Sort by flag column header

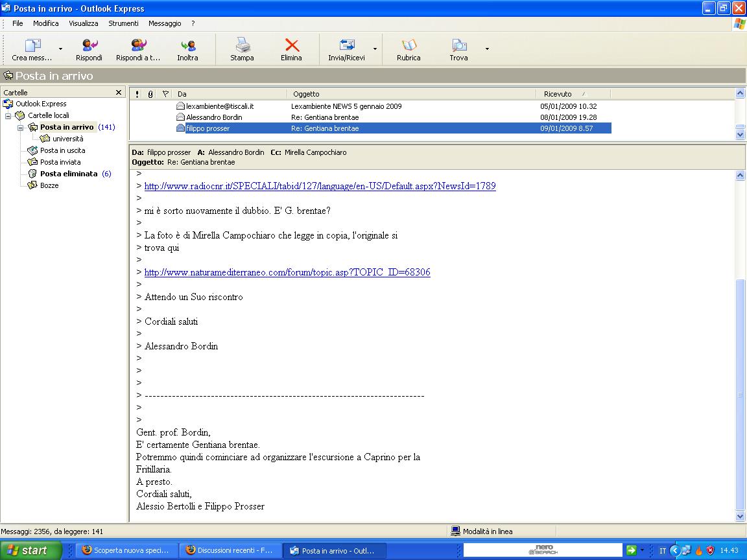[165, 94]
